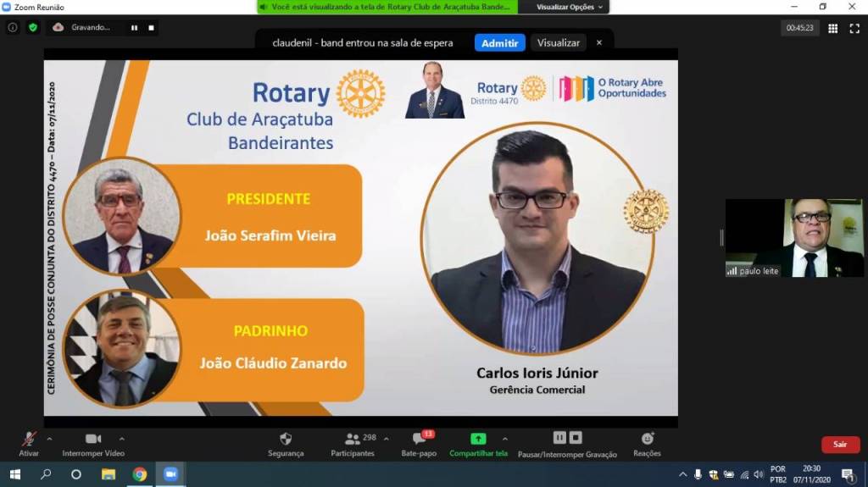Expand share options arrow beside Compartilhar tela
Screen dimensions: 868x487
[x=505, y=439]
